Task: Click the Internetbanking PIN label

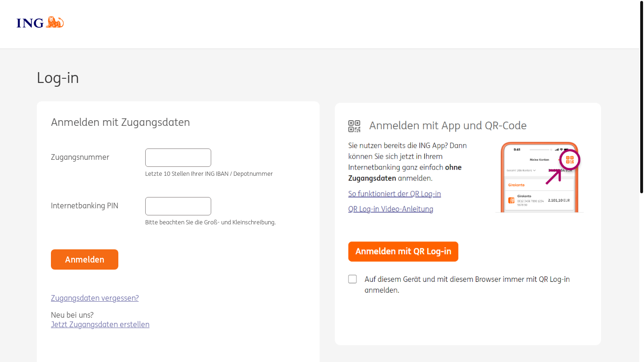Action: pyautogui.click(x=84, y=206)
